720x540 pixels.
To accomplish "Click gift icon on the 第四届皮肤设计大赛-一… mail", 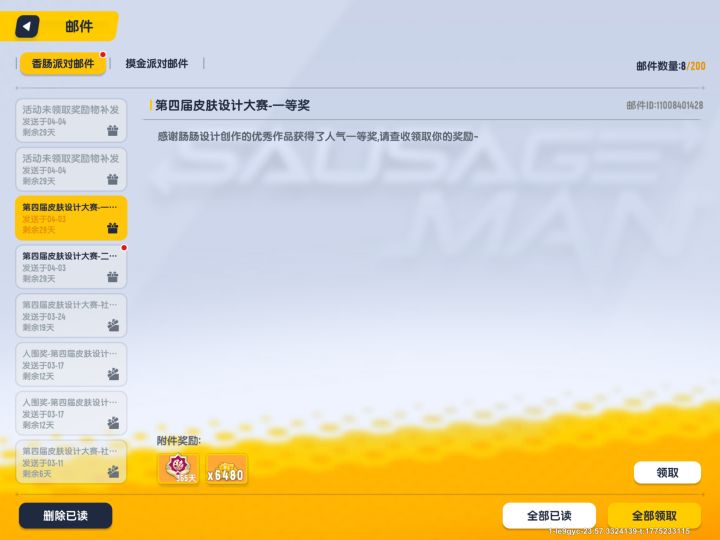I will pyautogui.click(x=112, y=228).
